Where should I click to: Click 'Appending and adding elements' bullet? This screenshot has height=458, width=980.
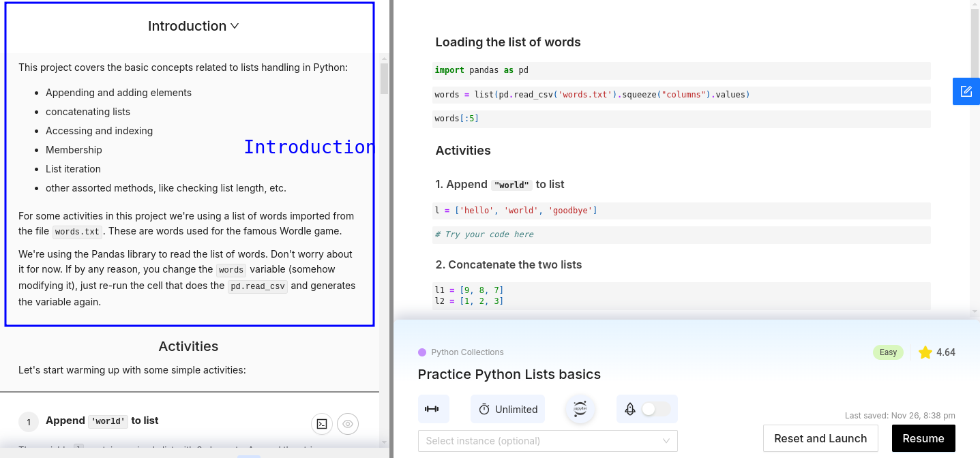[119, 93]
